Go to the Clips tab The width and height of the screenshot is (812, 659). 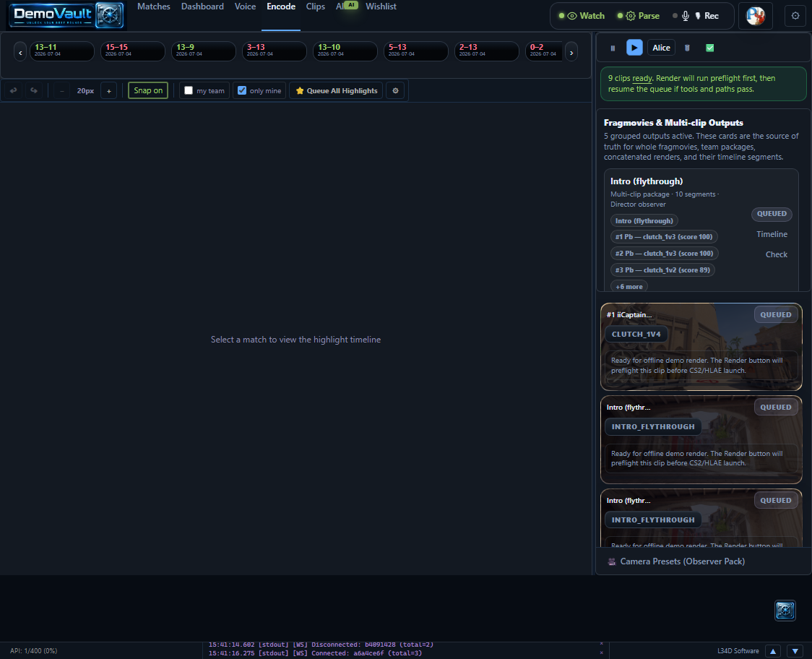click(x=316, y=7)
